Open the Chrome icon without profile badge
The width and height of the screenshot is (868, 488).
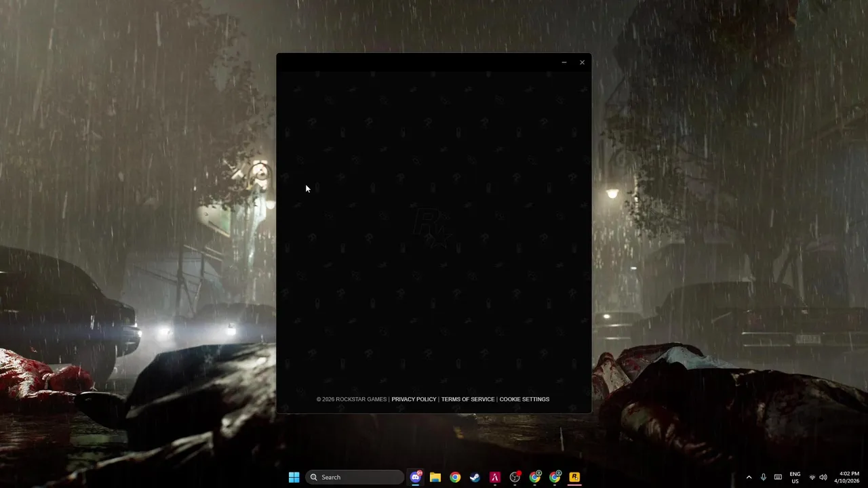(455, 477)
